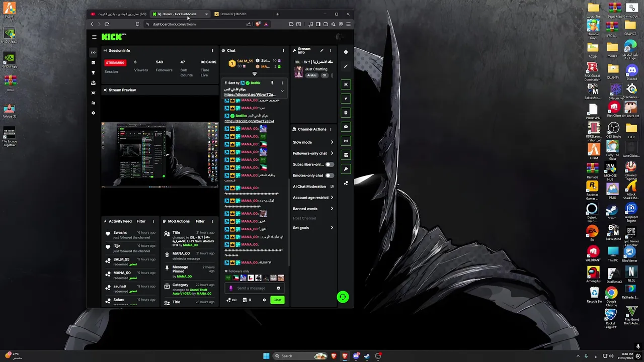Open a new browser tab

click(x=277, y=14)
